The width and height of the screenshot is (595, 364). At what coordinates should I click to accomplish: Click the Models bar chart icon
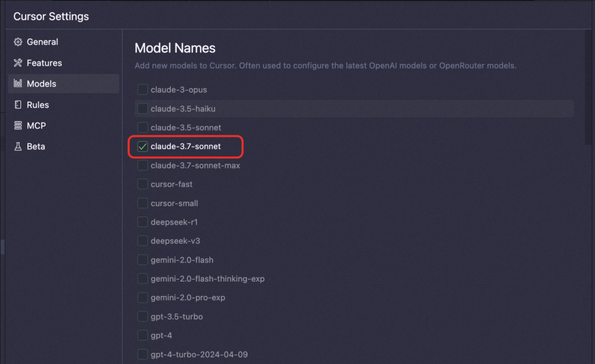[x=18, y=83]
